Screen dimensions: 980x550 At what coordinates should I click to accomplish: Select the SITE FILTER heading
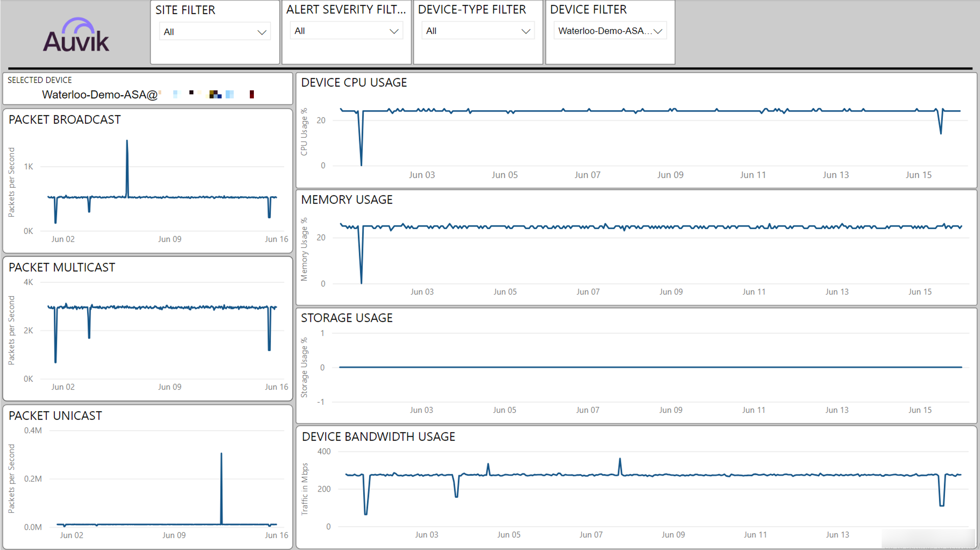[x=185, y=10]
